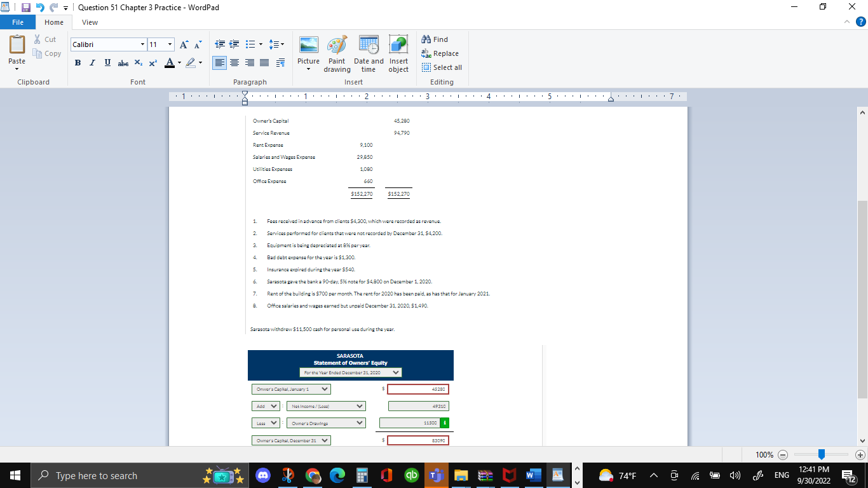Toggle italic formatting
Image resolution: width=868 pixels, height=488 pixels.
coord(93,63)
